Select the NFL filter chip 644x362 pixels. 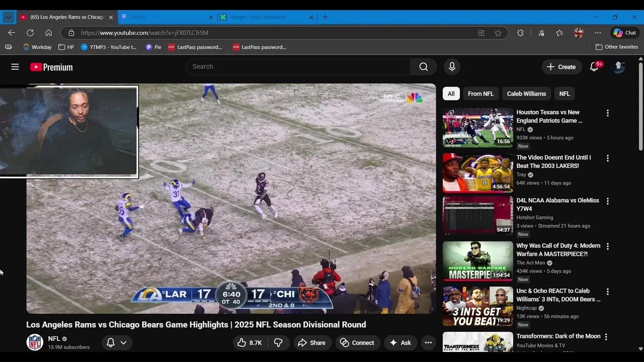[x=565, y=94]
